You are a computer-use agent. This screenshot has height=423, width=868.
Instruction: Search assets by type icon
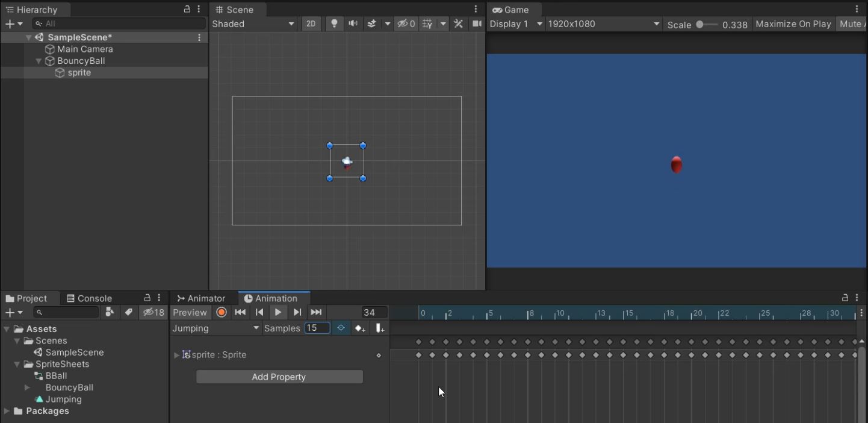[x=110, y=312]
